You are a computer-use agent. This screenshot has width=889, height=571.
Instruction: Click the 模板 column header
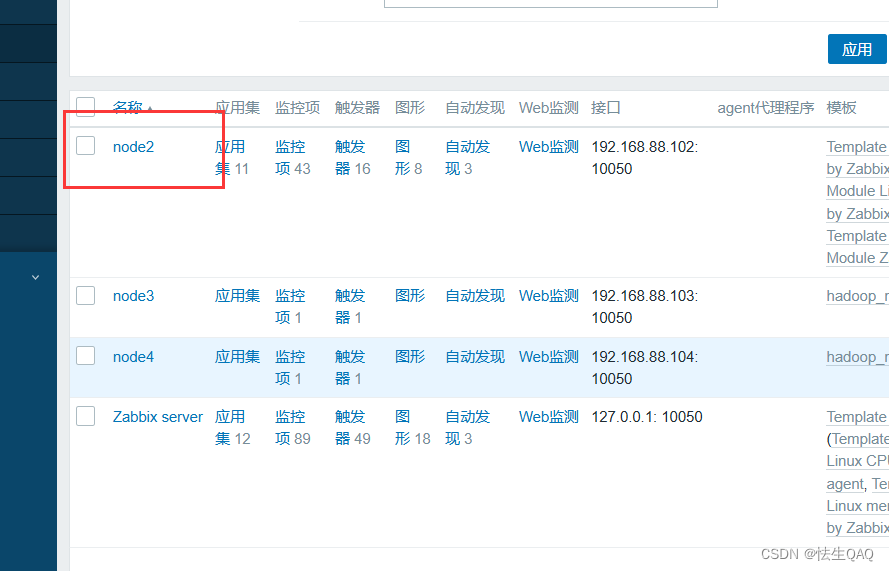click(x=841, y=108)
